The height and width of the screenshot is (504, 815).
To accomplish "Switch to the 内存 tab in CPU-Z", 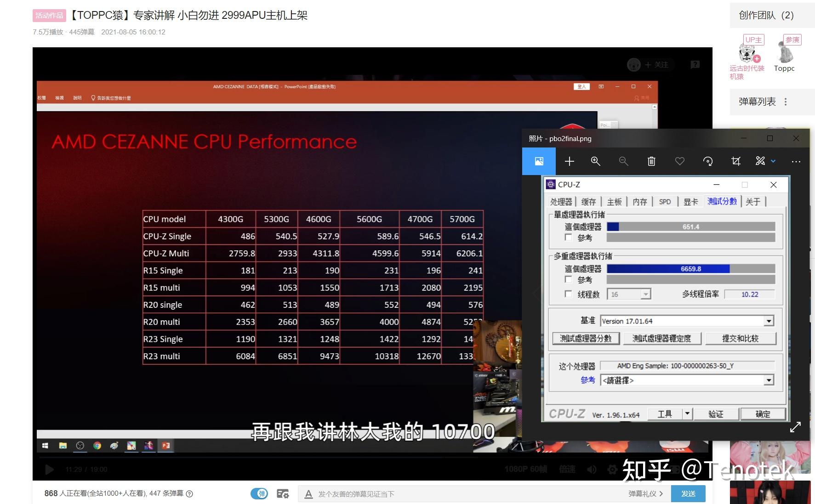I will [x=640, y=201].
